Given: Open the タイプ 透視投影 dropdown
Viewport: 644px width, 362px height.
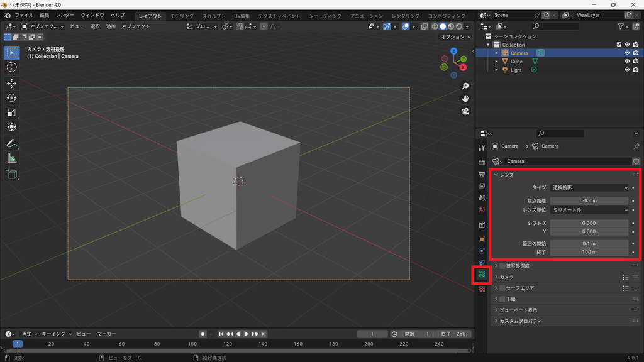Looking at the screenshot, I should click(x=589, y=187).
